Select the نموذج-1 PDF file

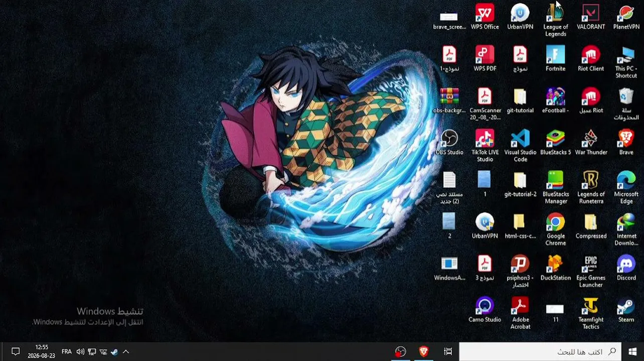449,59
